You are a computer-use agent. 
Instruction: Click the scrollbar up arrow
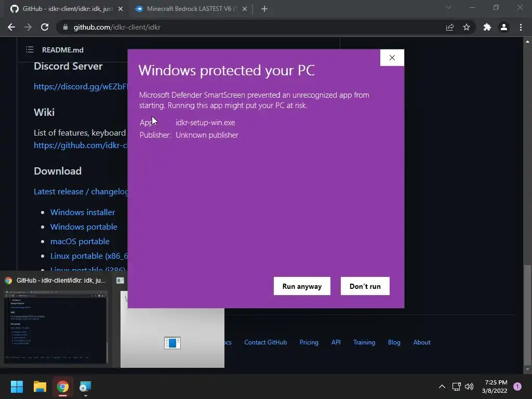527,42
